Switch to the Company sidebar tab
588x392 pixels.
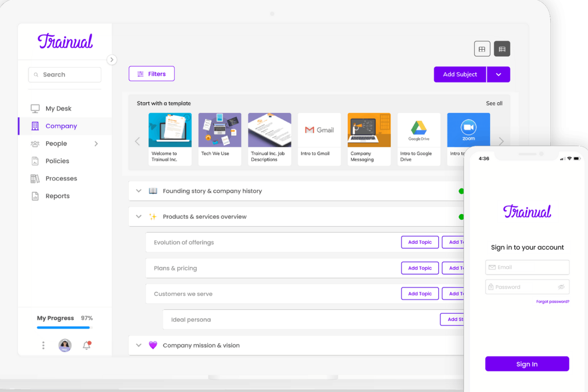(61, 126)
